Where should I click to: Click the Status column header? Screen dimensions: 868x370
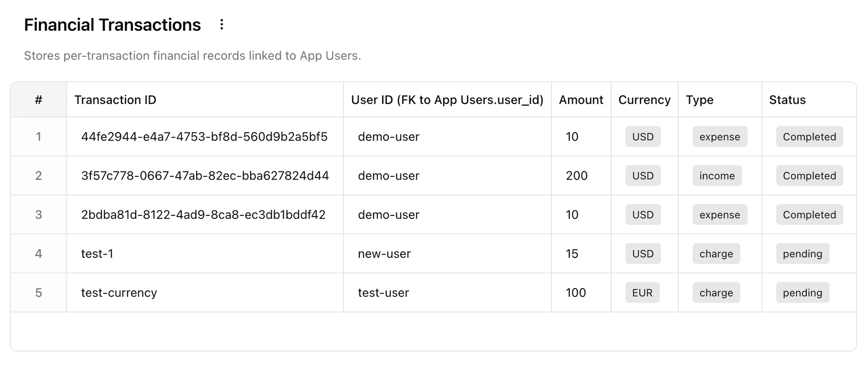(809, 100)
